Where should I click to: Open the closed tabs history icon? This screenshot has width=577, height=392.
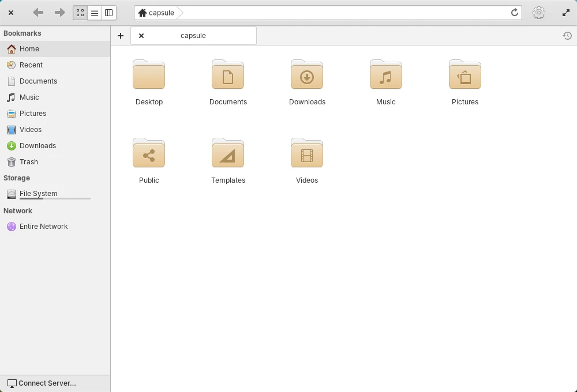pos(567,36)
